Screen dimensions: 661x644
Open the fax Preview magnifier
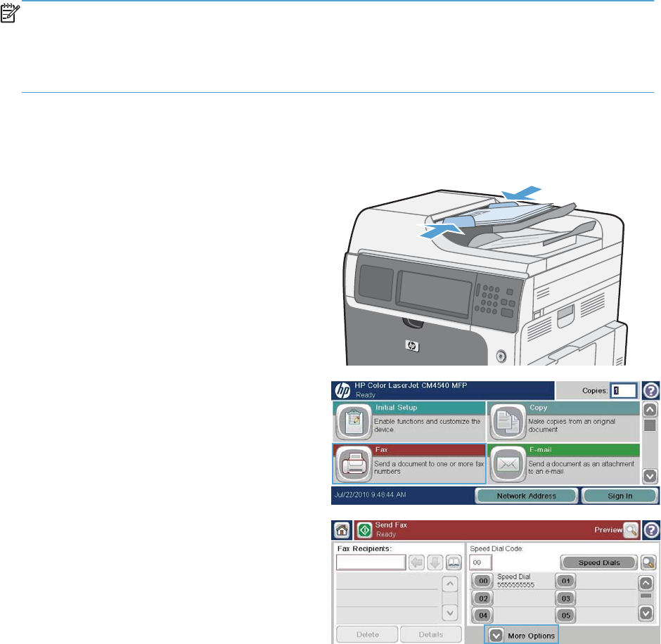[631, 530]
